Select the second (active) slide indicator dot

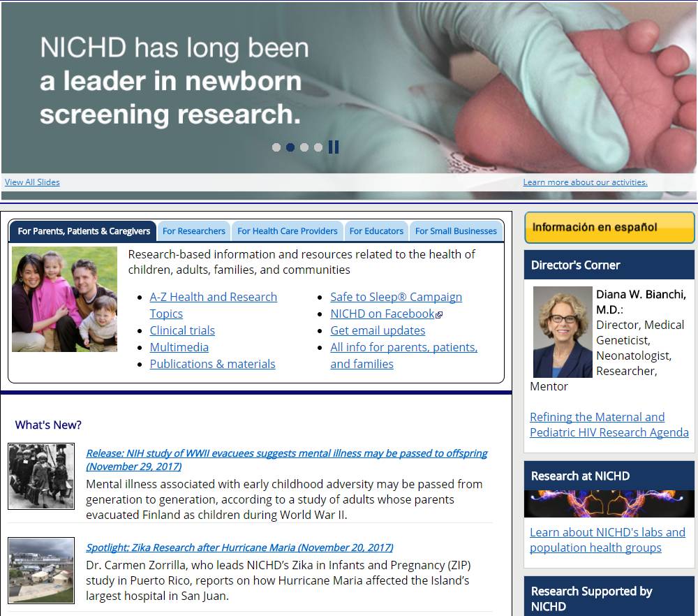point(290,147)
